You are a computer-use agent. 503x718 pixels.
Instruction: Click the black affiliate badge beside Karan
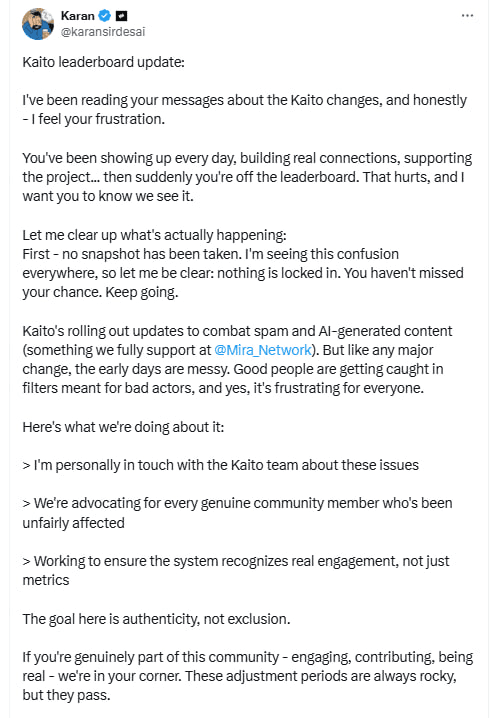(x=121, y=16)
